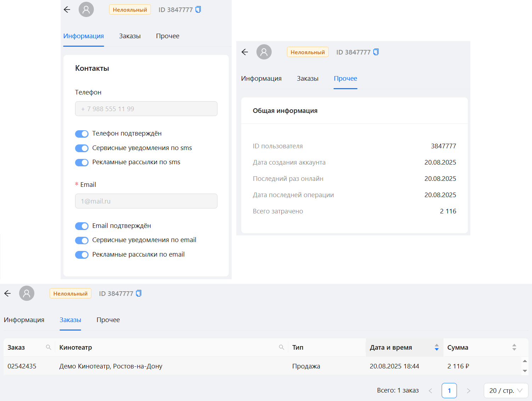Click the back arrow in the Общая информация panel

click(x=245, y=52)
